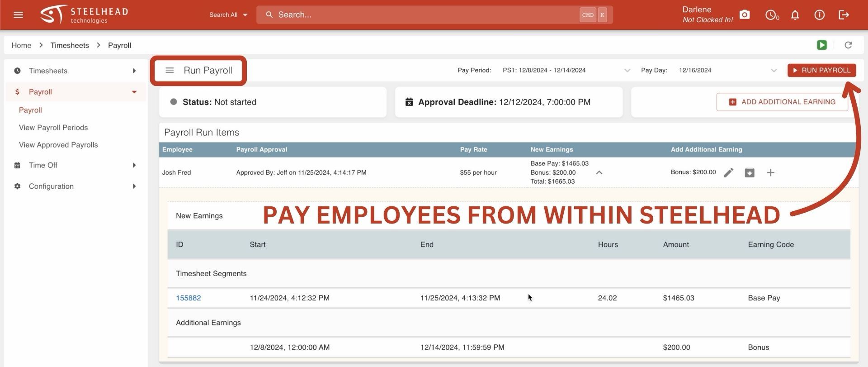Click the Amount column header
868x367 pixels.
[676, 244]
